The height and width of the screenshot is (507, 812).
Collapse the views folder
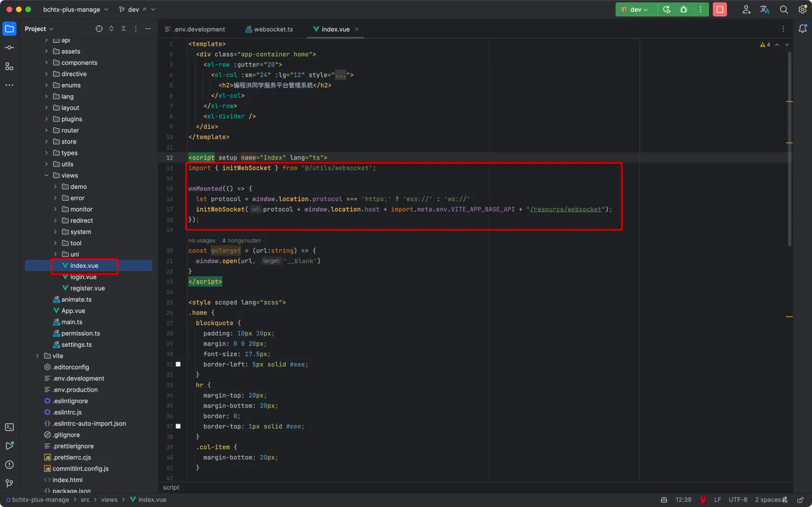pyautogui.click(x=47, y=175)
